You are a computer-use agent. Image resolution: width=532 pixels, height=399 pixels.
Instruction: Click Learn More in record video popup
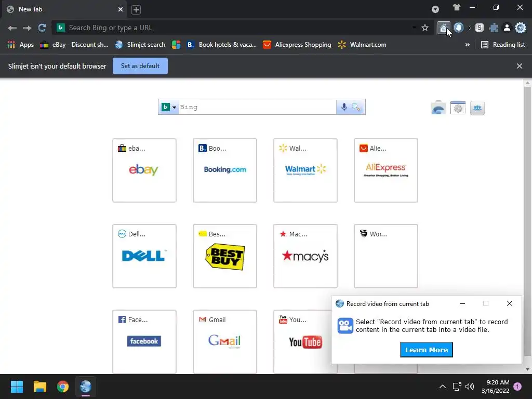pos(426,350)
